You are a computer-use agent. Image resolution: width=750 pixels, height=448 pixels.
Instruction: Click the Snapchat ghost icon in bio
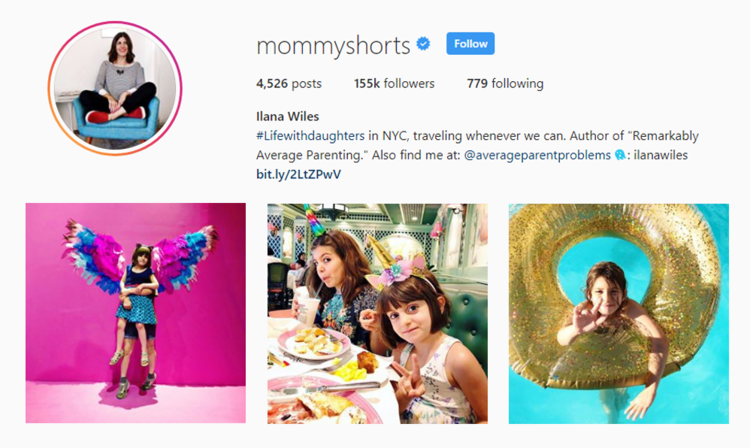[x=620, y=155]
